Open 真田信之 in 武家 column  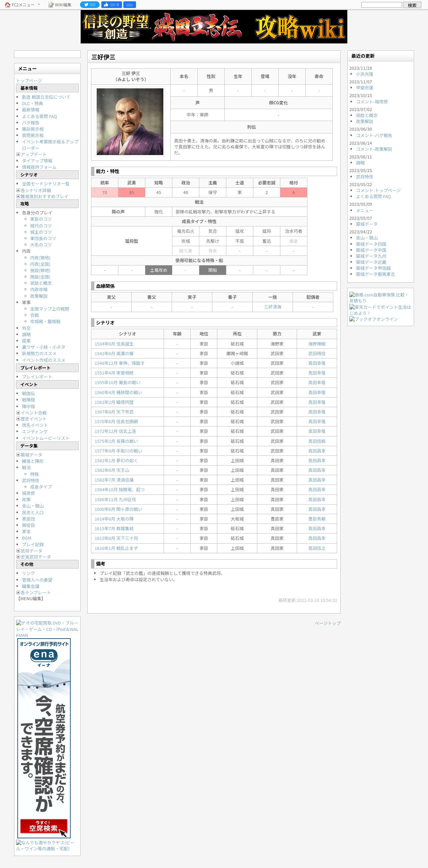point(317,548)
